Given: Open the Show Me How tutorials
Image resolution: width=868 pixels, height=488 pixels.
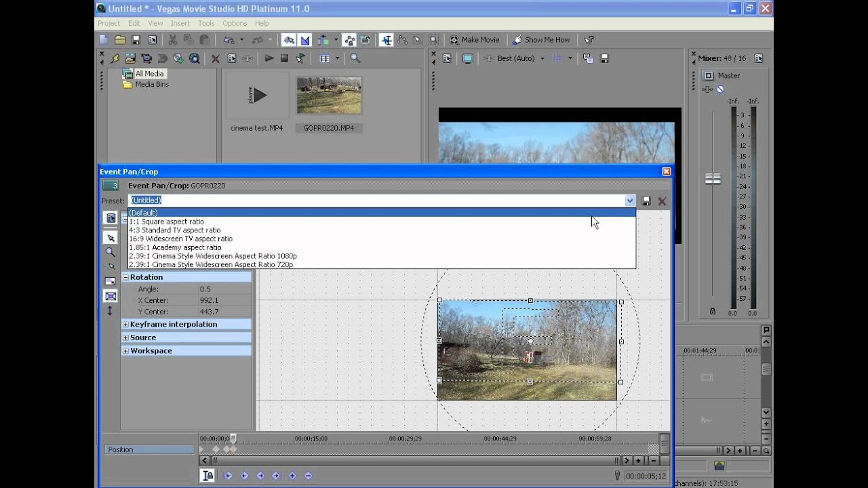Looking at the screenshot, I should (541, 40).
